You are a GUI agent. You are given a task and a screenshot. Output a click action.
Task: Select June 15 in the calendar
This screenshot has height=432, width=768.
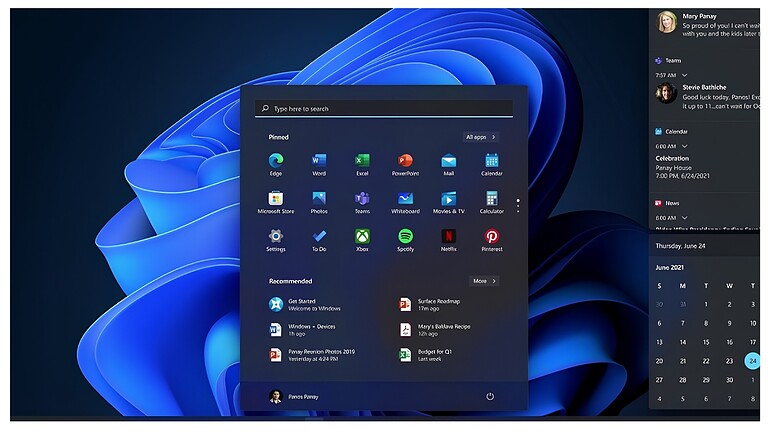click(706, 342)
